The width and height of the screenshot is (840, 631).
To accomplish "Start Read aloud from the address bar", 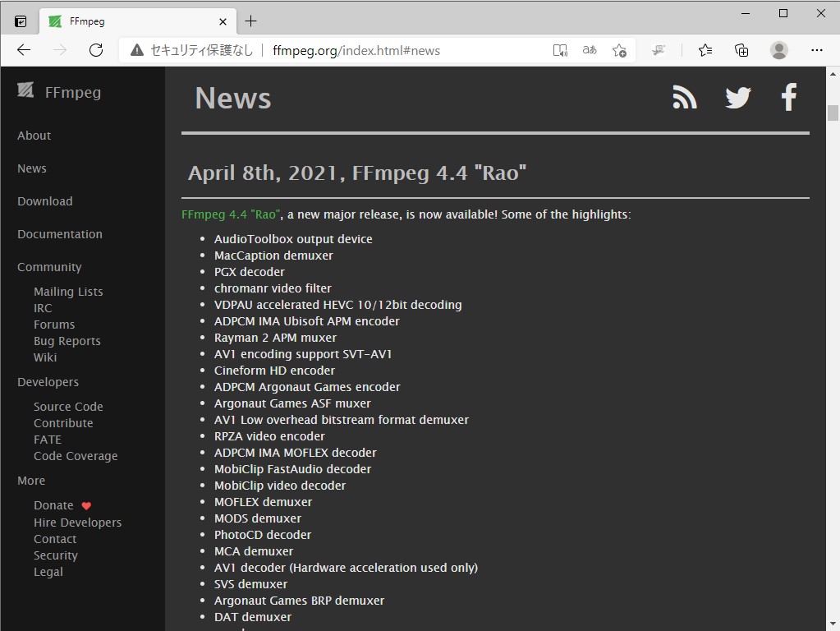I will [560, 50].
